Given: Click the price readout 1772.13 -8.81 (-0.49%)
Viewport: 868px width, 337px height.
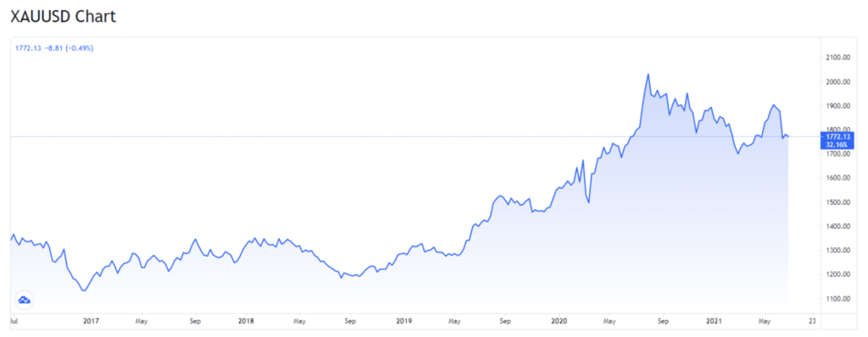Looking at the screenshot, I should point(53,49).
